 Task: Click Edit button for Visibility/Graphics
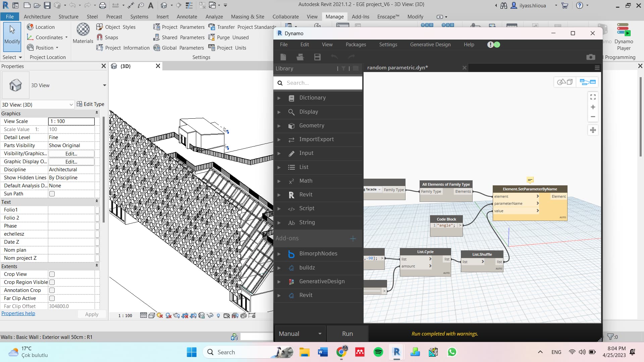click(x=71, y=154)
